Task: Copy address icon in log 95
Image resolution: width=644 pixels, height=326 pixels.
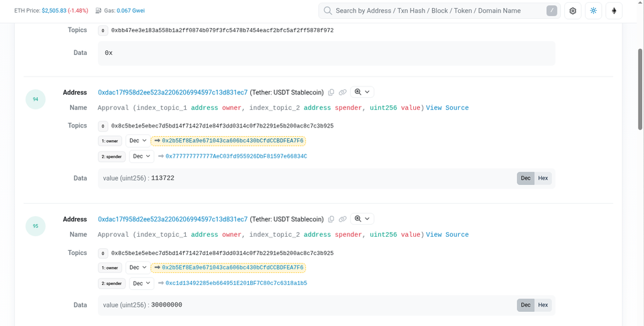Action: (x=331, y=219)
